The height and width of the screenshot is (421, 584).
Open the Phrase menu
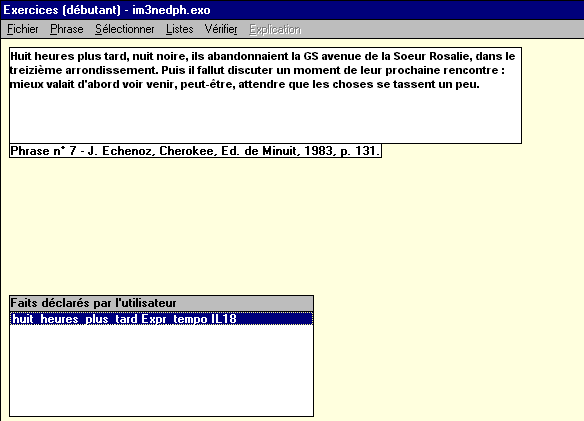(67, 29)
